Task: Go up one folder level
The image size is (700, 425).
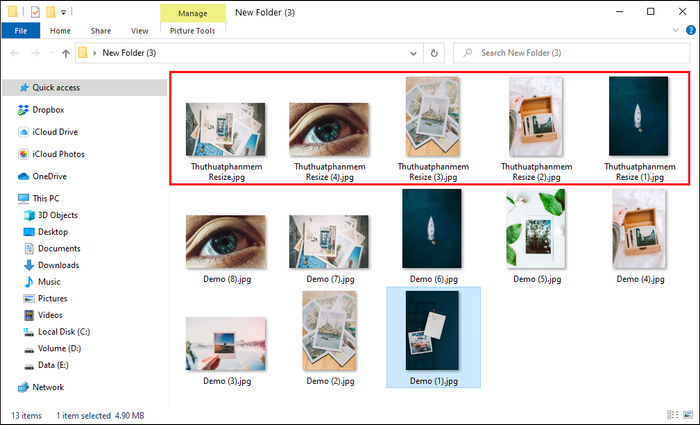Action: point(66,53)
